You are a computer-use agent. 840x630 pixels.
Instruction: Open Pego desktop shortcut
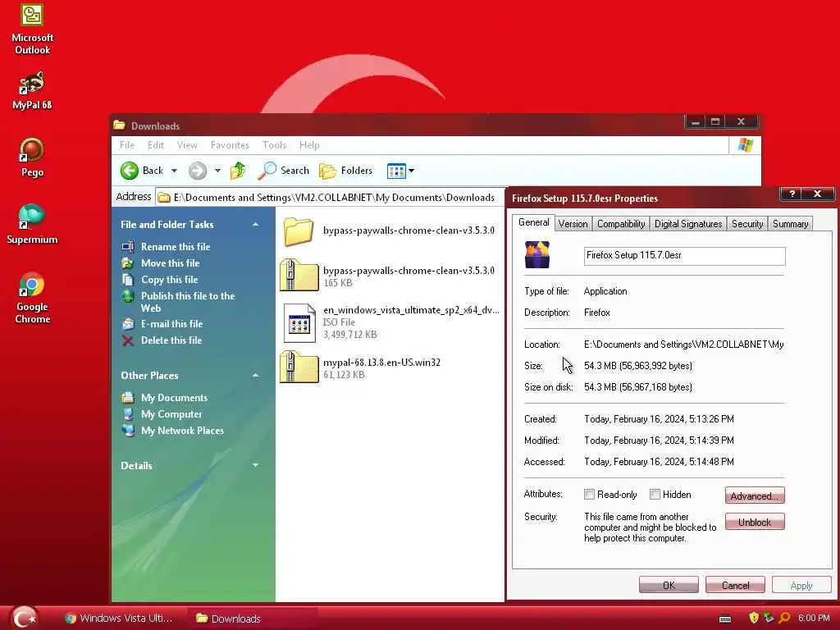pyautogui.click(x=32, y=157)
